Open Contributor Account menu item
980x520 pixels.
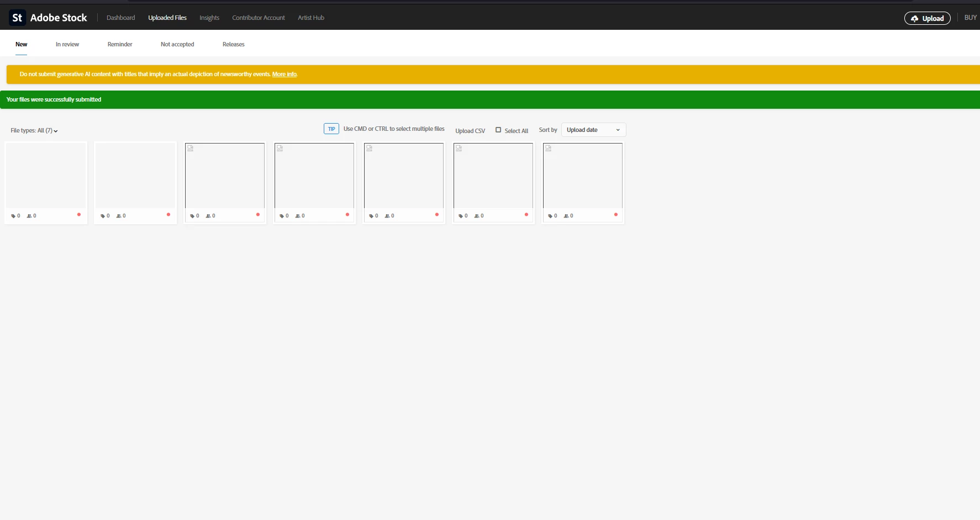click(259, 18)
